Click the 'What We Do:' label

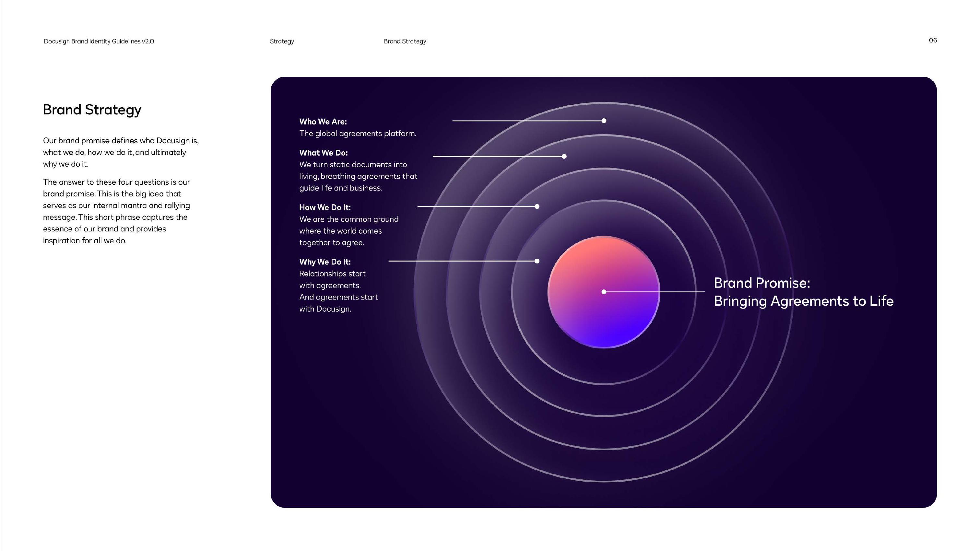pos(323,153)
